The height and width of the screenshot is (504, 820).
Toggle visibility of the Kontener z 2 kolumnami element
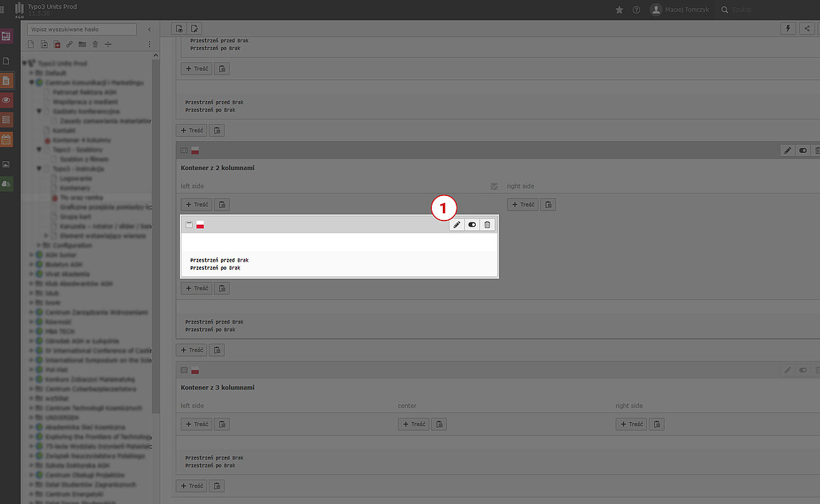pos(803,150)
